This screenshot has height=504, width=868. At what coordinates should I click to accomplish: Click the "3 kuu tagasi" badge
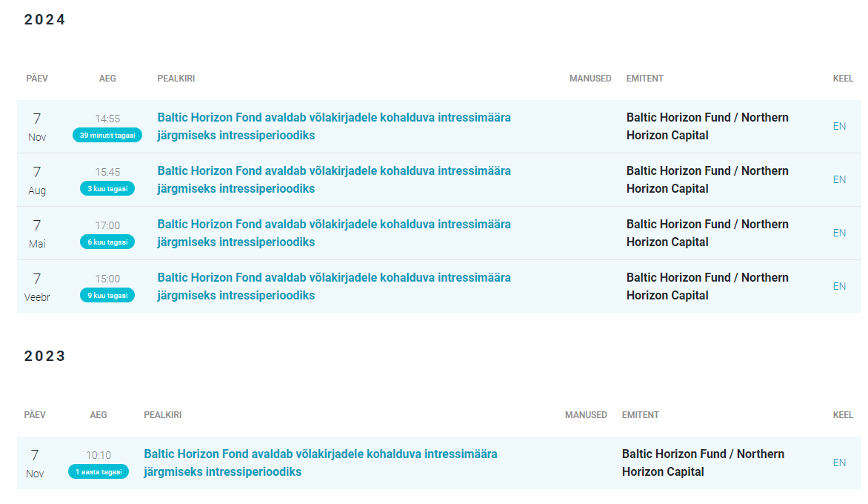(x=107, y=188)
